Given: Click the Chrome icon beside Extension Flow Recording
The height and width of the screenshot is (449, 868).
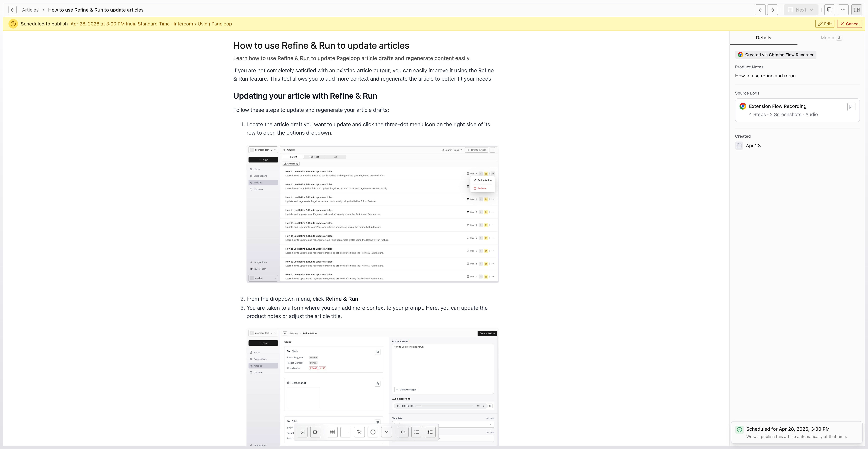Looking at the screenshot, I should click(x=743, y=106).
